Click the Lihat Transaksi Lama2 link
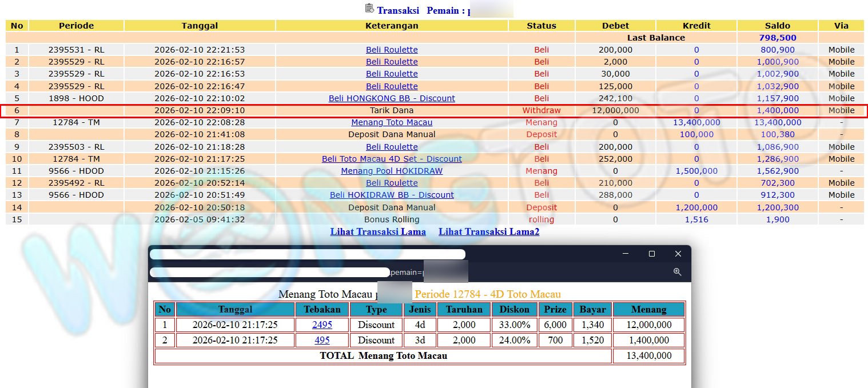Image resolution: width=868 pixels, height=388 pixels. pos(489,231)
